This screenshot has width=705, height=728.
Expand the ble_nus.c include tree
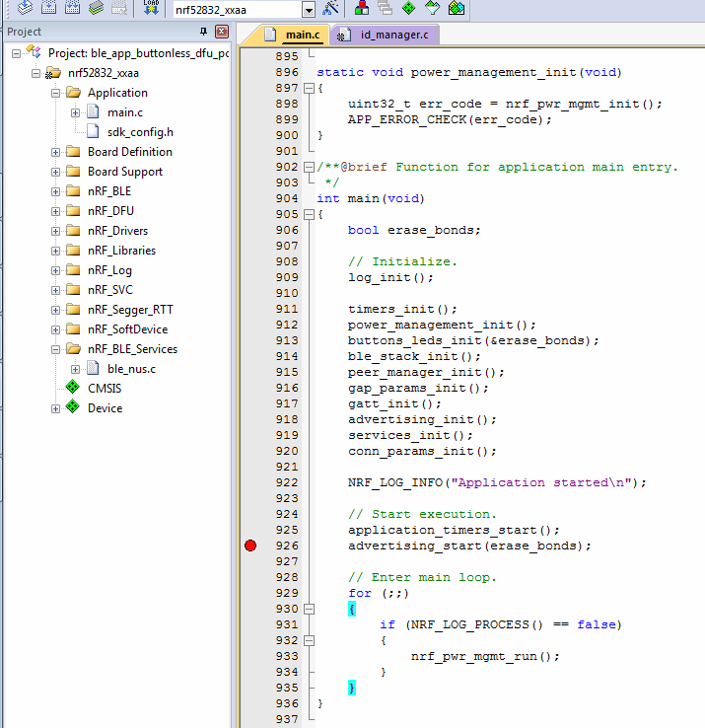[x=75, y=369]
